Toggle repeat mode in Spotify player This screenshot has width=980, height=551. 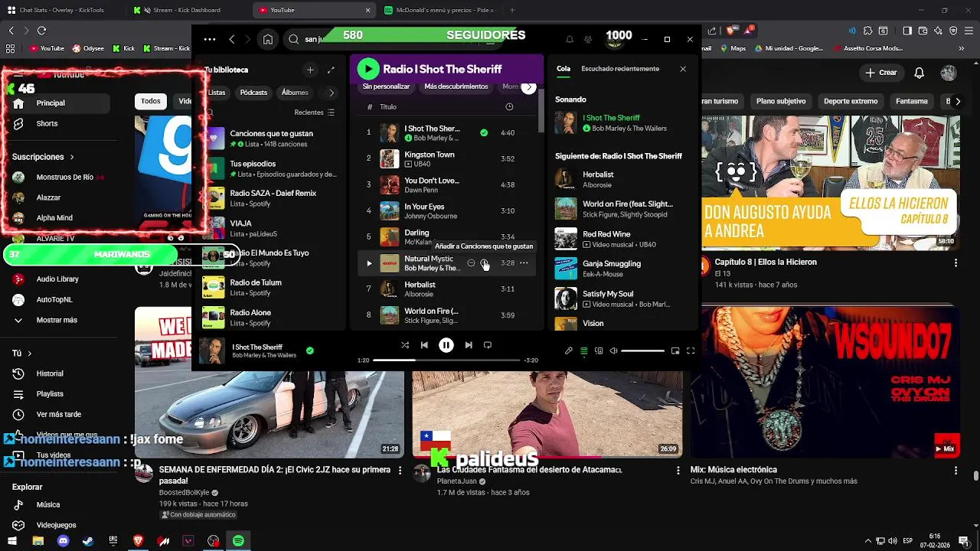click(488, 345)
